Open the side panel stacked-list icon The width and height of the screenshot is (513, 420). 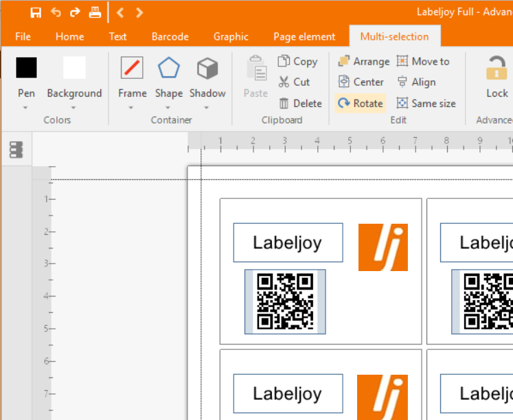16,150
